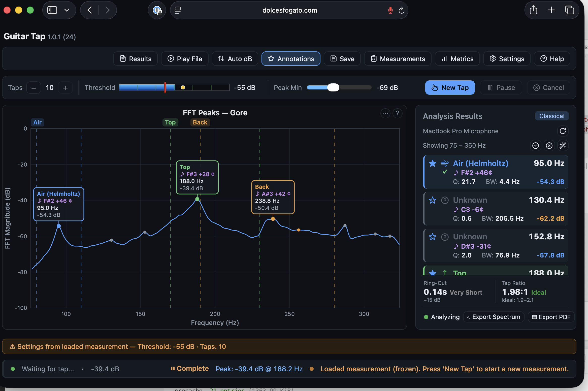
Task: Click the Play File button
Action: tap(185, 59)
